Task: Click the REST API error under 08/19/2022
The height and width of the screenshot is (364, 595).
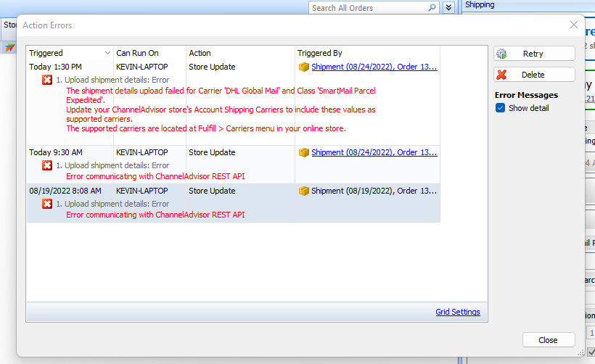Action: point(155,215)
